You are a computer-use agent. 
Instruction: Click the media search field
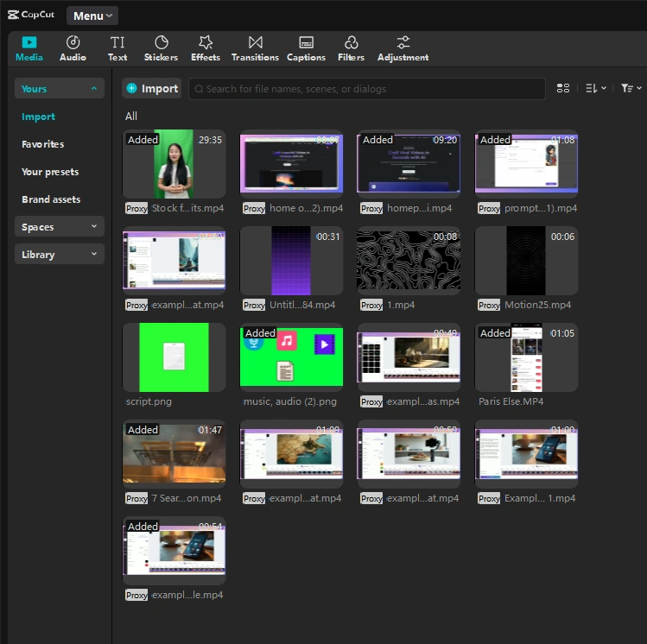pyautogui.click(x=367, y=89)
